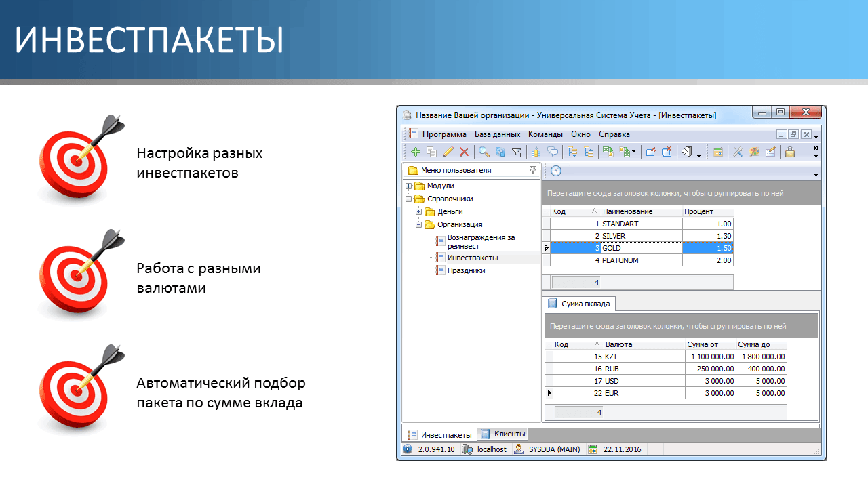Expand the Модули tree folder
The image size is (868, 488).
tap(408, 186)
